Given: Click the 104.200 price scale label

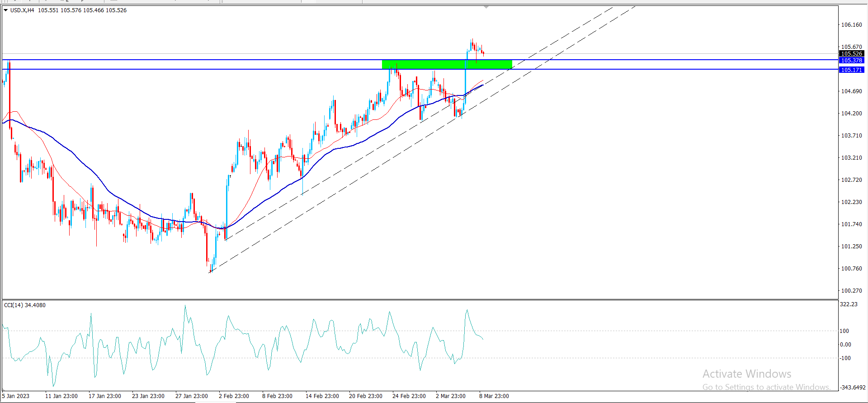Looking at the screenshot, I should point(851,114).
